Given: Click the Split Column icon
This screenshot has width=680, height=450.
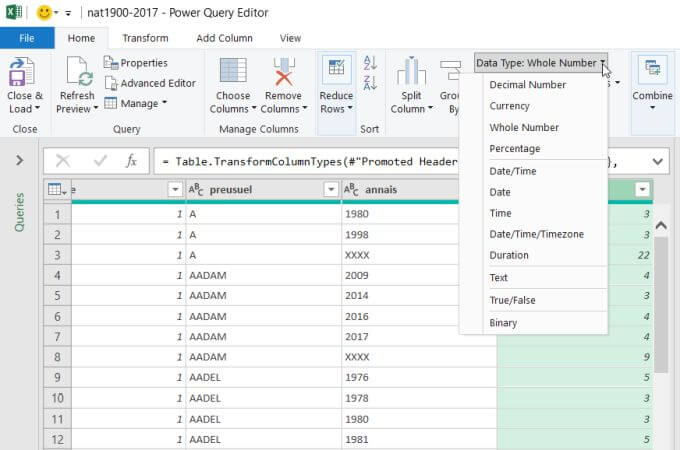Looking at the screenshot, I should (411, 72).
